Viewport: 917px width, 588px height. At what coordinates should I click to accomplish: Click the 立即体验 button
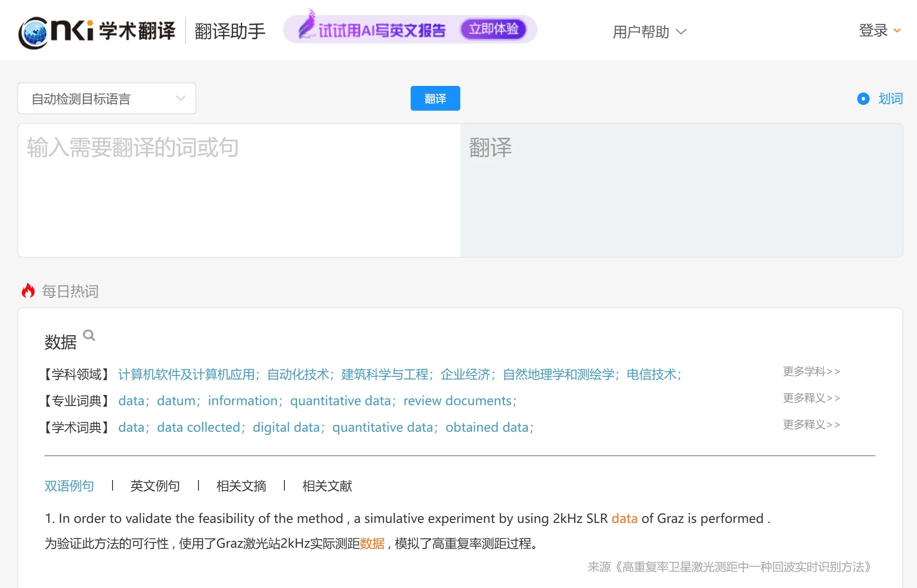point(494,30)
